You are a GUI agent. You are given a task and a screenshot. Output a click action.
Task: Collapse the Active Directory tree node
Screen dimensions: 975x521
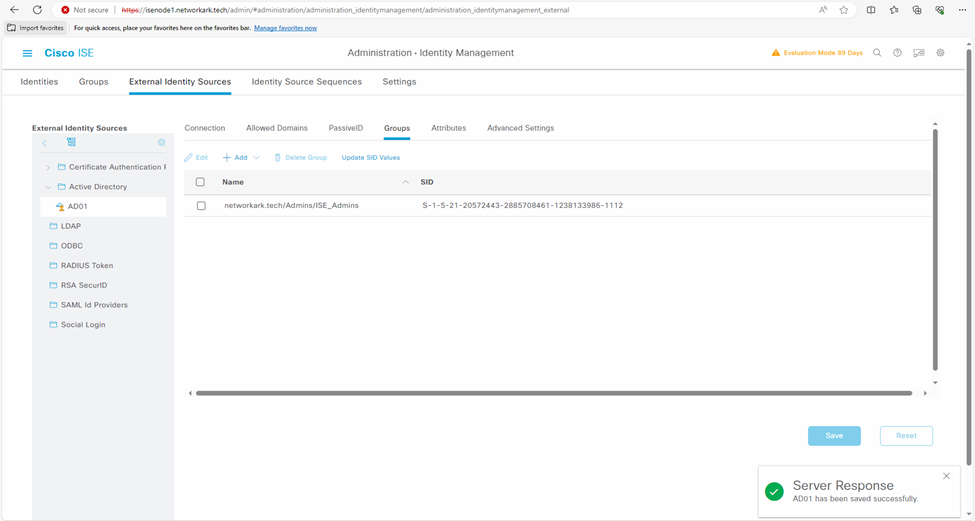(48, 187)
